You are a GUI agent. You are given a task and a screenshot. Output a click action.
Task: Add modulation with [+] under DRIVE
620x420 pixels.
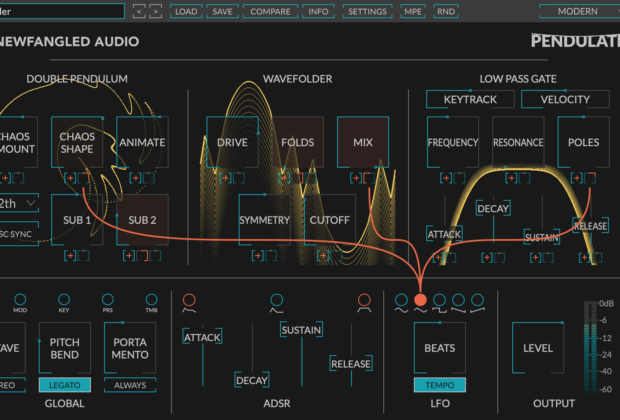[226, 178]
